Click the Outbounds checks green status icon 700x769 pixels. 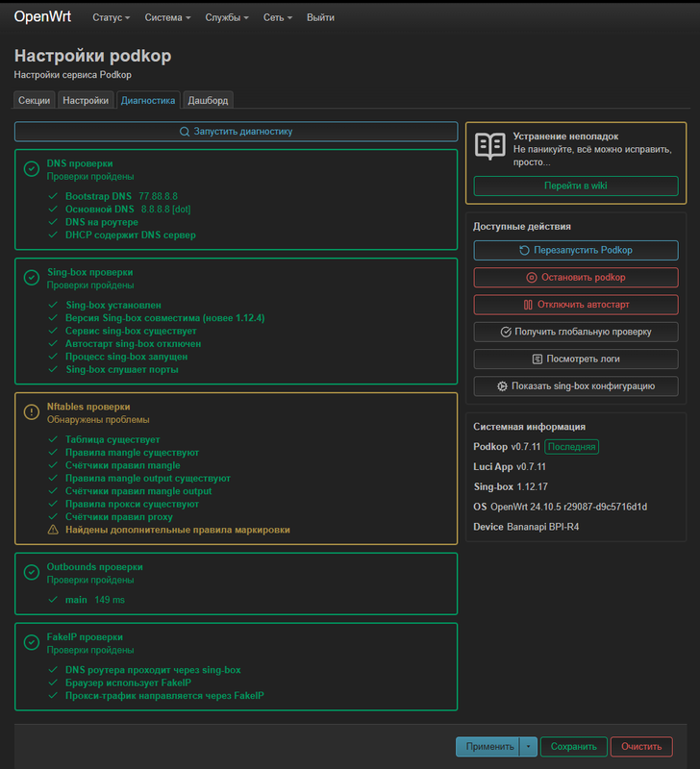(x=32, y=572)
